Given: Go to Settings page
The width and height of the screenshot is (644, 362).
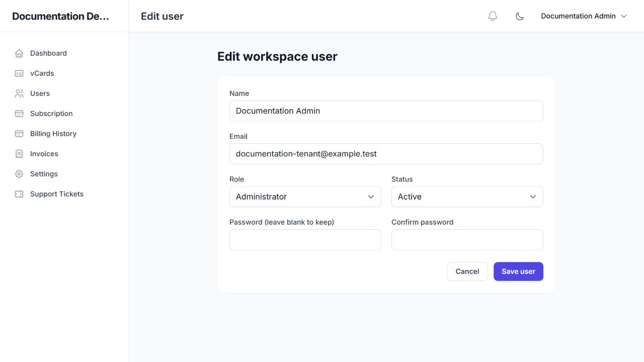Looking at the screenshot, I should click(x=64, y=174).
